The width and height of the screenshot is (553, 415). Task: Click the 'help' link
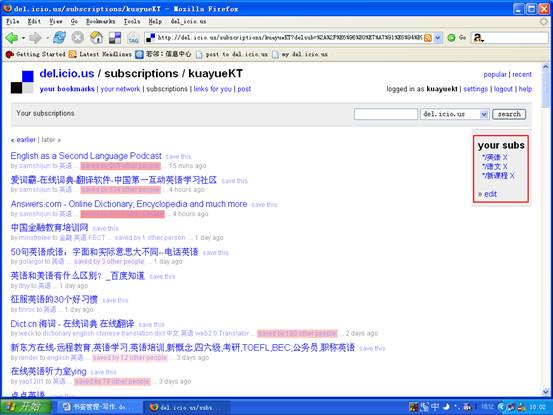pos(525,89)
